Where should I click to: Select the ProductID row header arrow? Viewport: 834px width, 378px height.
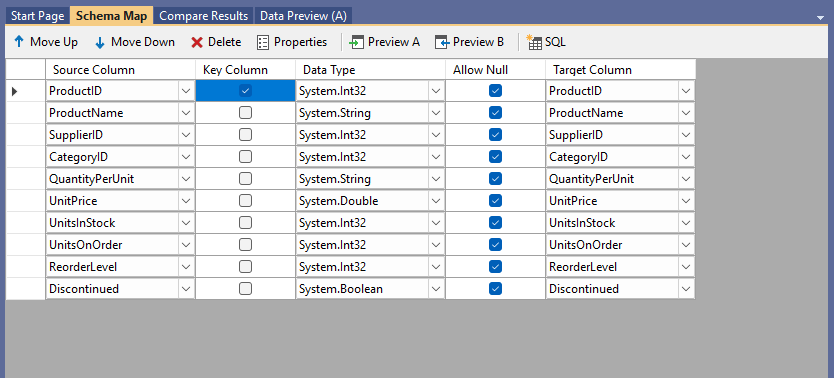(15, 91)
